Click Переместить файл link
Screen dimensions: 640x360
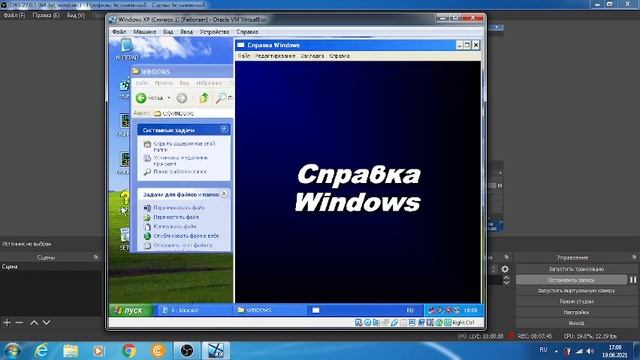[176, 217]
